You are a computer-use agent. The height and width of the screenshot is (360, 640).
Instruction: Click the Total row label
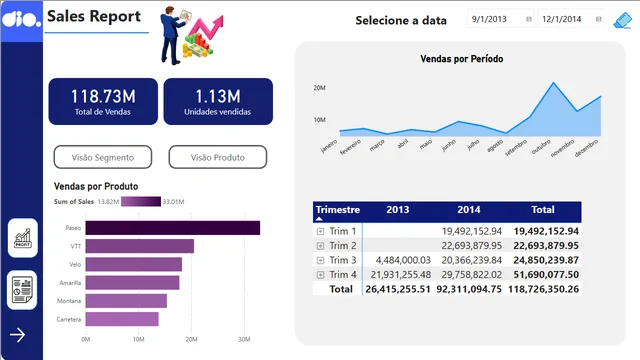tap(341, 289)
